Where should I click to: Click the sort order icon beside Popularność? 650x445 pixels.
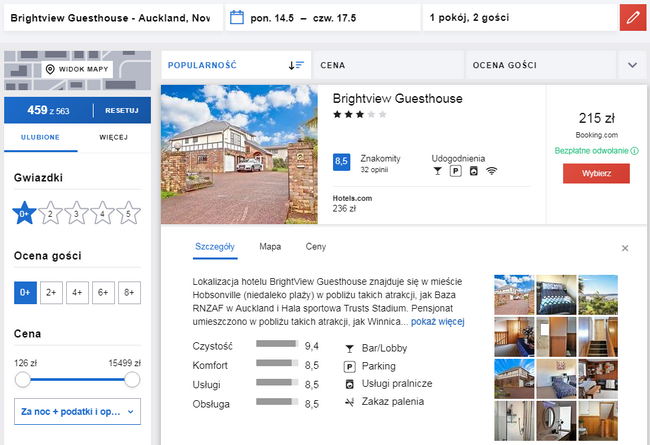(296, 65)
